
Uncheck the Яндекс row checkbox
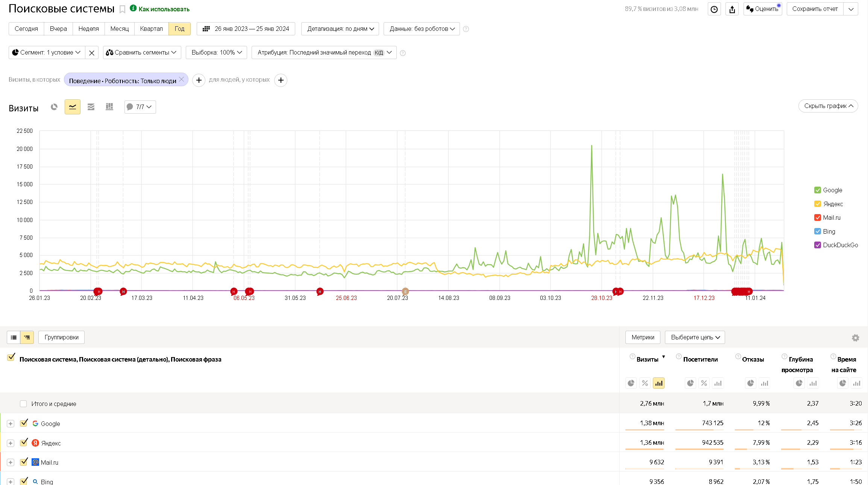(24, 442)
